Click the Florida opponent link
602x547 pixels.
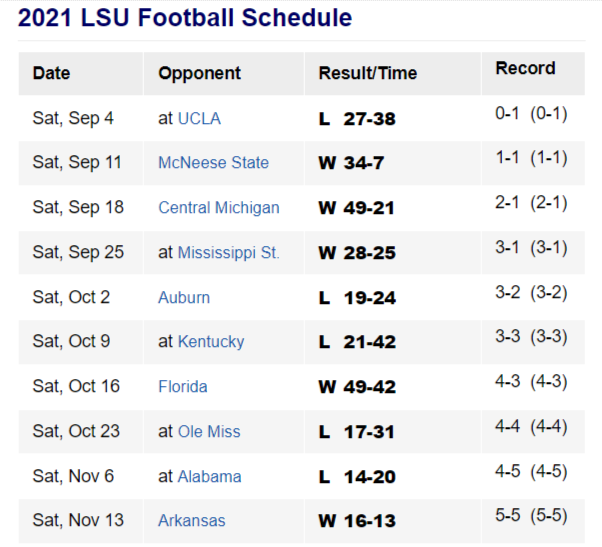tap(183, 386)
